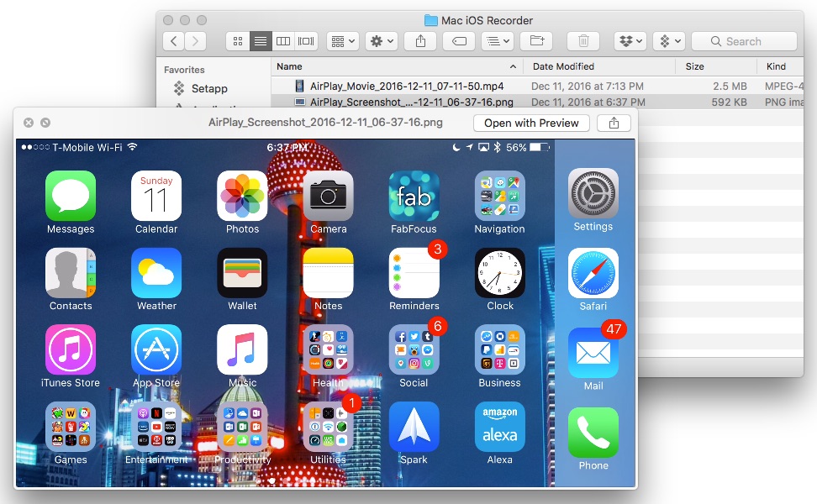The image size is (817, 504).
Task: Sort by the Date Modified column
Action: click(597, 66)
